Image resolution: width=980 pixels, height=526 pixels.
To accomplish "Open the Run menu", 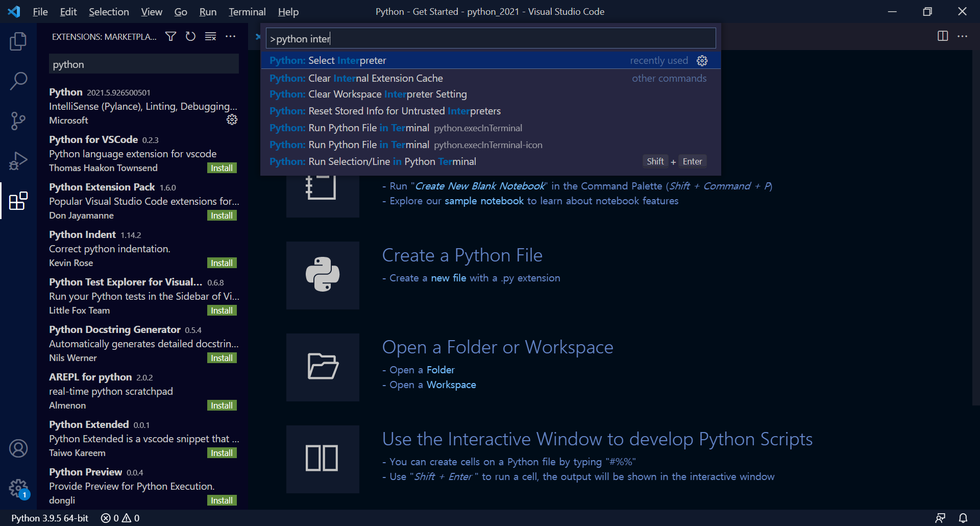I will (x=208, y=12).
